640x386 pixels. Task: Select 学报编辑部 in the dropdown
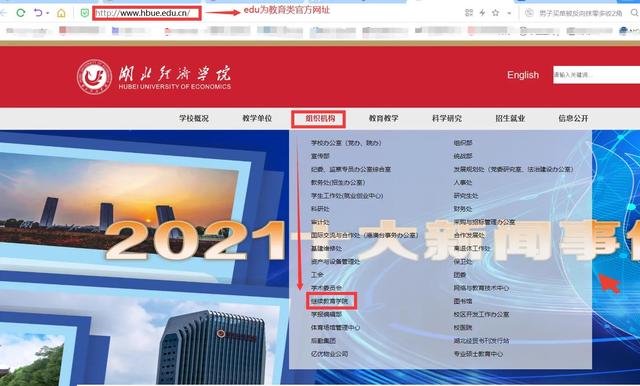coord(326,314)
